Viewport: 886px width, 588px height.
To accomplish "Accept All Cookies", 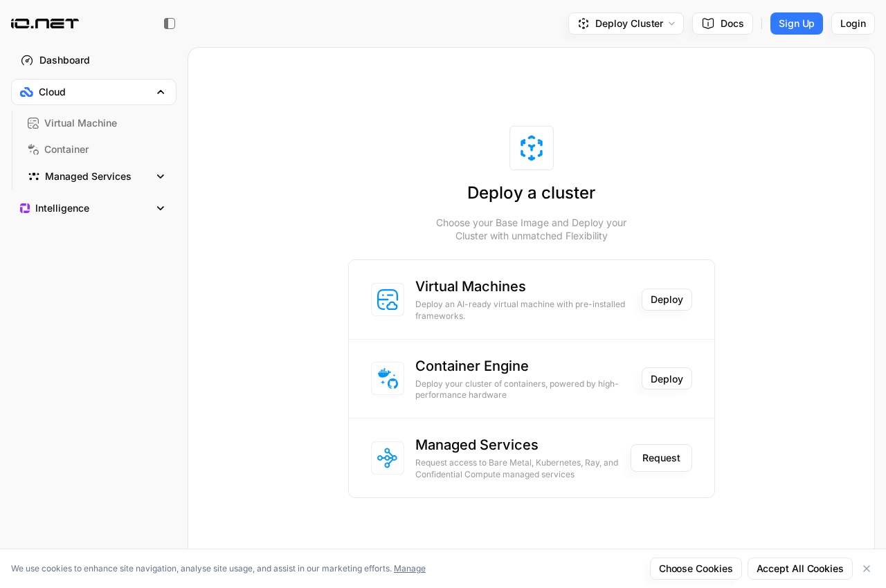I will click(800, 569).
